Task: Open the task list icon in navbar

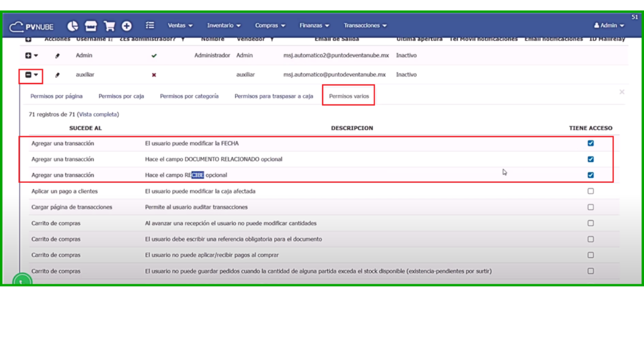Action: point(150,26)
